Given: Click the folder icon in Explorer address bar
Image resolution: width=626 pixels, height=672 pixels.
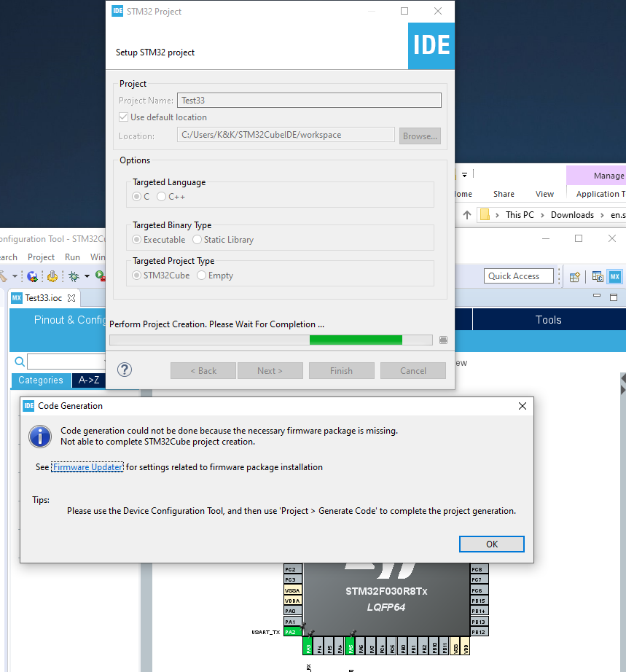Looking at the screenshot, I should (x=485, y=214).
